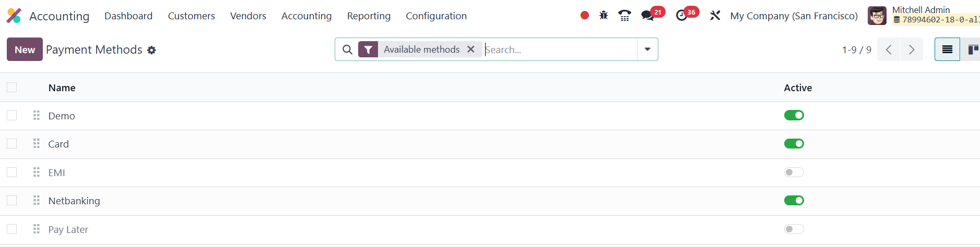
Task: Open the Reporting menu
Action: [369, 16]
